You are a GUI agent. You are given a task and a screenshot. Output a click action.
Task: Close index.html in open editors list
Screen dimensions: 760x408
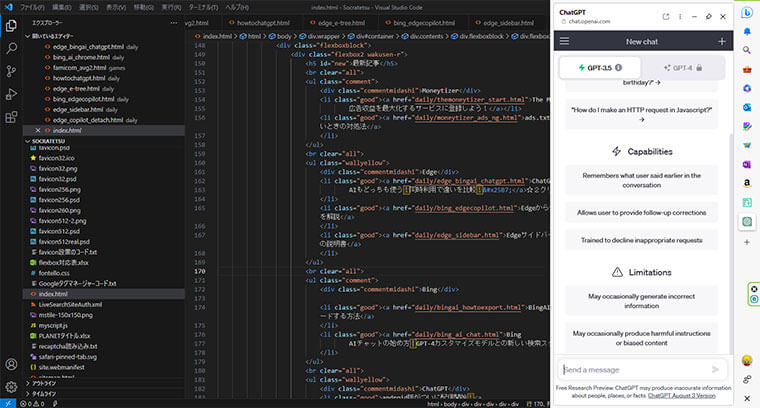[x=38, y=130]
